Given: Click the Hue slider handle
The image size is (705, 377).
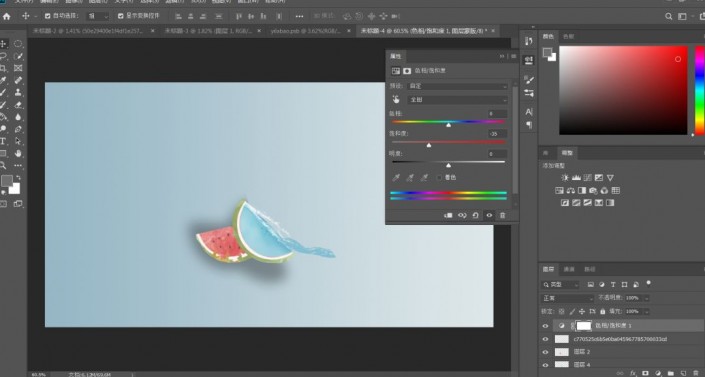Looking at the screenshot, I should coord(448,125).
